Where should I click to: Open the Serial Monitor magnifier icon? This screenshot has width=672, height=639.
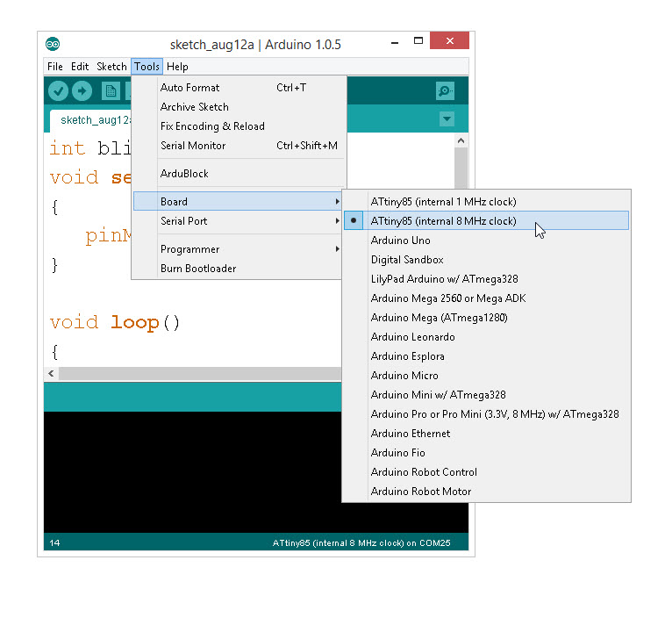click(445, 91)
